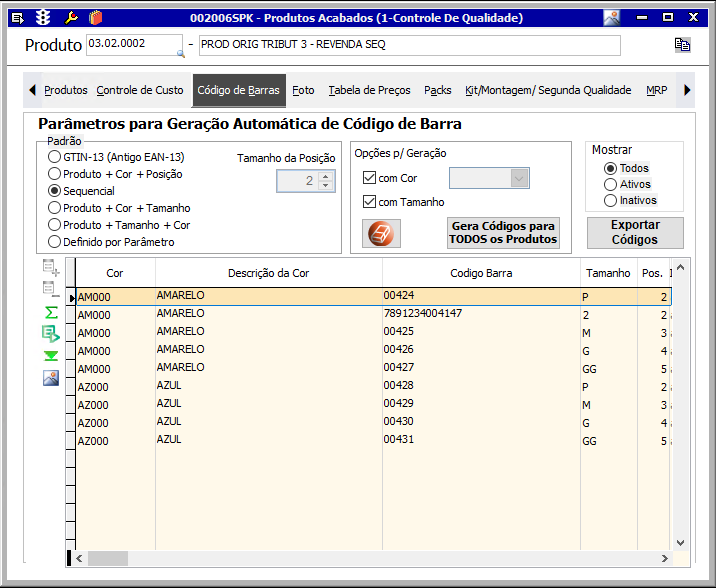Viewport: 716px width, 588px height.
Task: Open the picture icon in the title bar
Action: click(x=611, y=18)
